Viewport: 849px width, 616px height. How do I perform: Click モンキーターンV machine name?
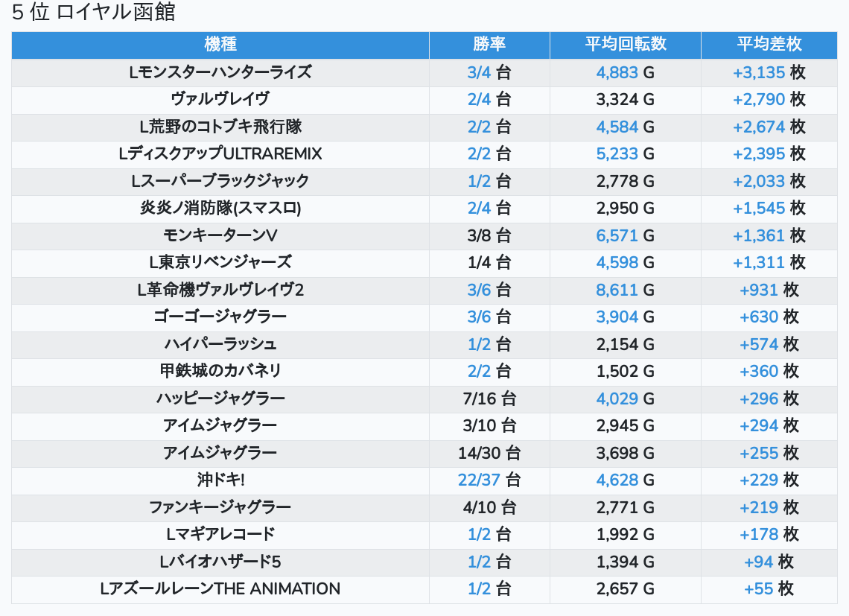click(x=220, y=235)
